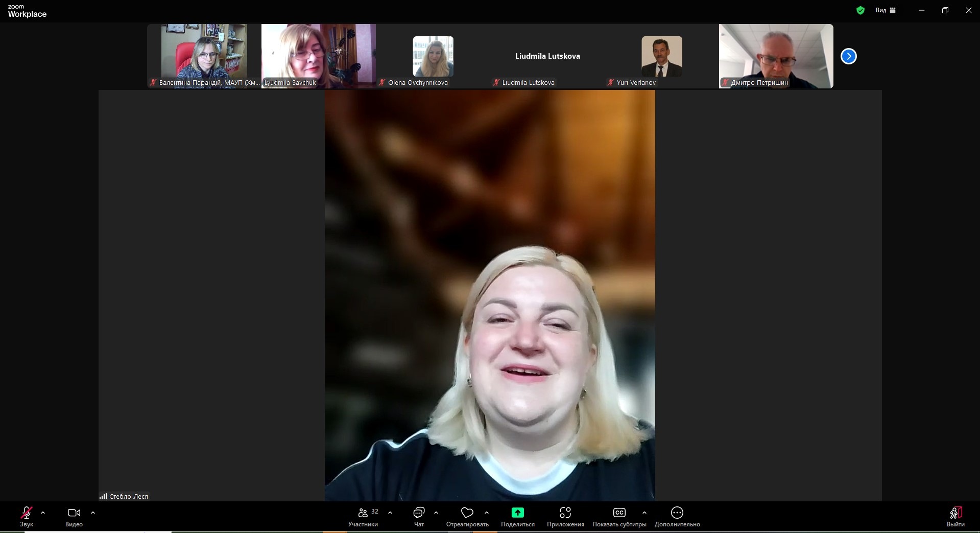Open the Отреагировать reactions menu

coord(467,516)
